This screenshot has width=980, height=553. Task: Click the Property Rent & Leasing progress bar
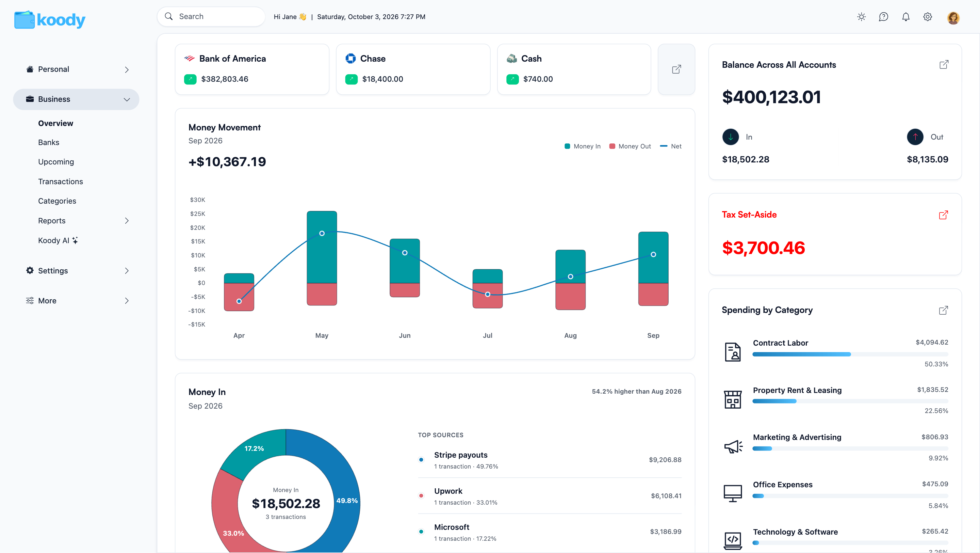point(850,401)
